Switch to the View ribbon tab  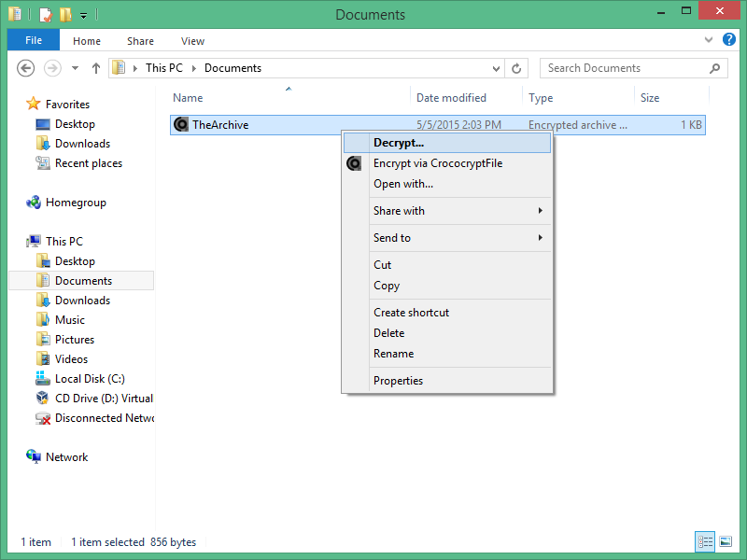[192, 41]
